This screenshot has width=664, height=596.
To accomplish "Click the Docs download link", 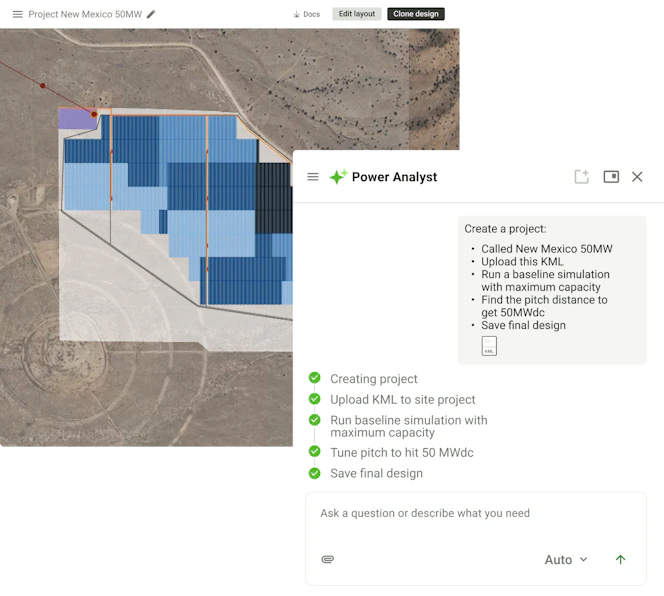I will (x=307, y=14).
